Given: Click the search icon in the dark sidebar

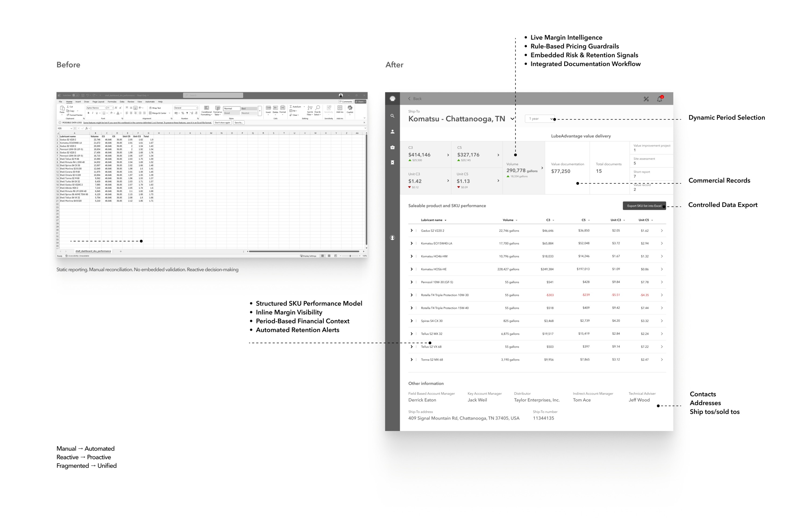Looking at the screenshot, I should click(392, 116).
